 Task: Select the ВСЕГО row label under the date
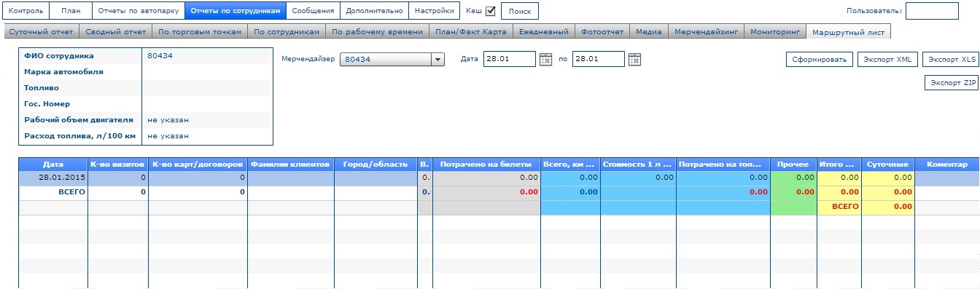(53, 193)
